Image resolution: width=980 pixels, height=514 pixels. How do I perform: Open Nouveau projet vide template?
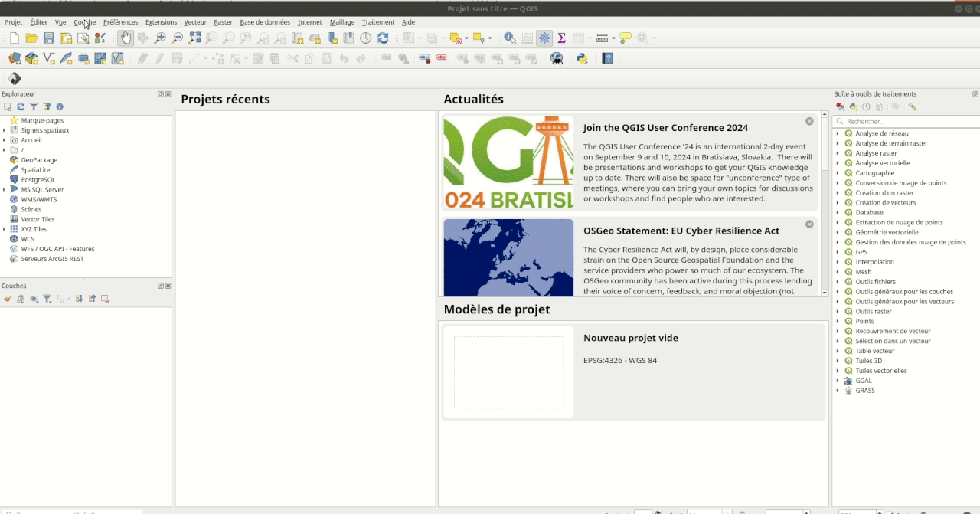[634, 372]
